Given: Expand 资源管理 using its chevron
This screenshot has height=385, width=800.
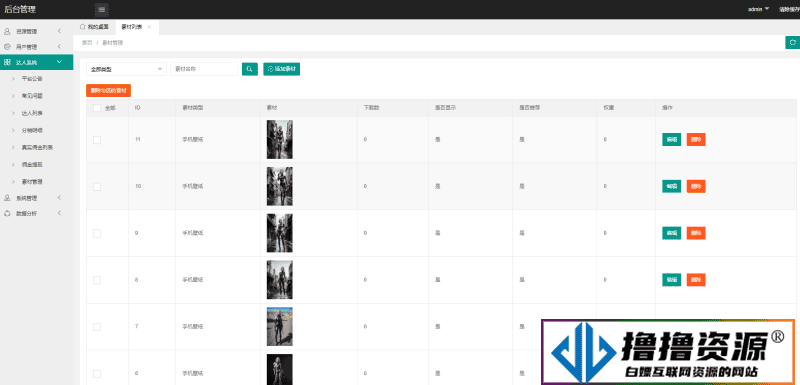Looking at the screenshot, I should [59, 31].
